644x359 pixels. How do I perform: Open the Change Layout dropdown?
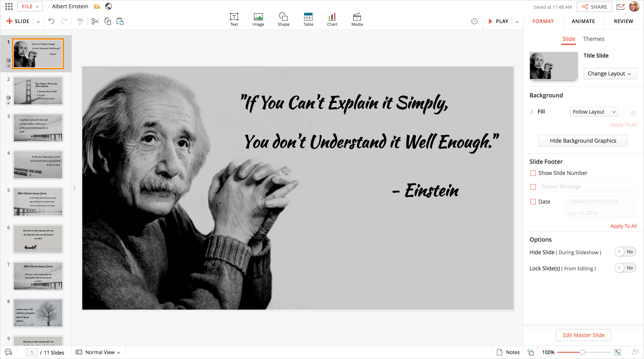(x=610, y=74)
